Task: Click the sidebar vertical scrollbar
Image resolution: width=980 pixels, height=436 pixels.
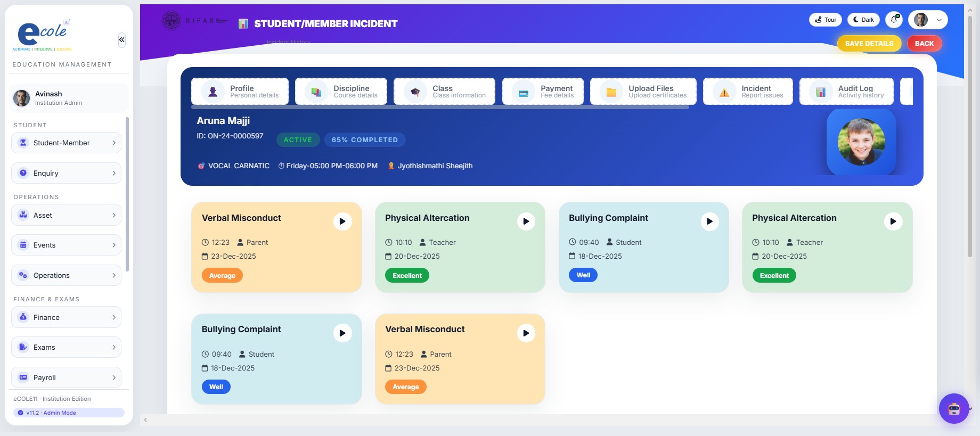Action: coord(127,194)
